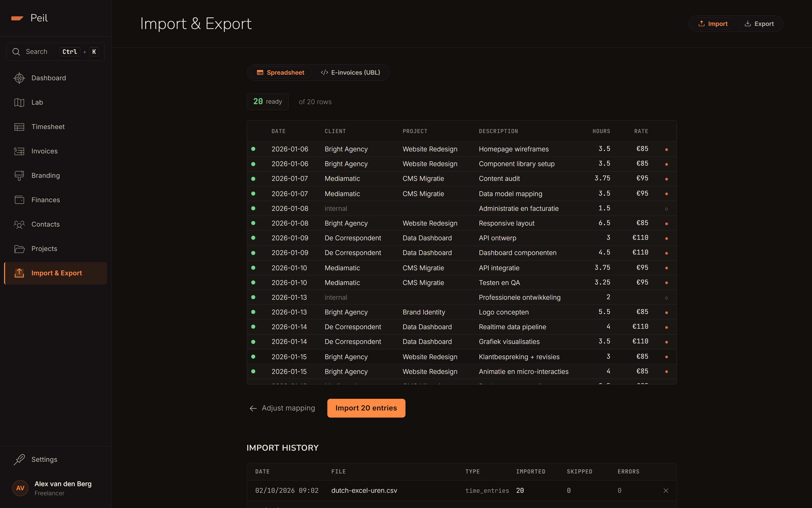Image resolution: width=812 pixels, height=508 pixels.
Task: Click 'Dashboard componenten' description cell
Action: 517,253
